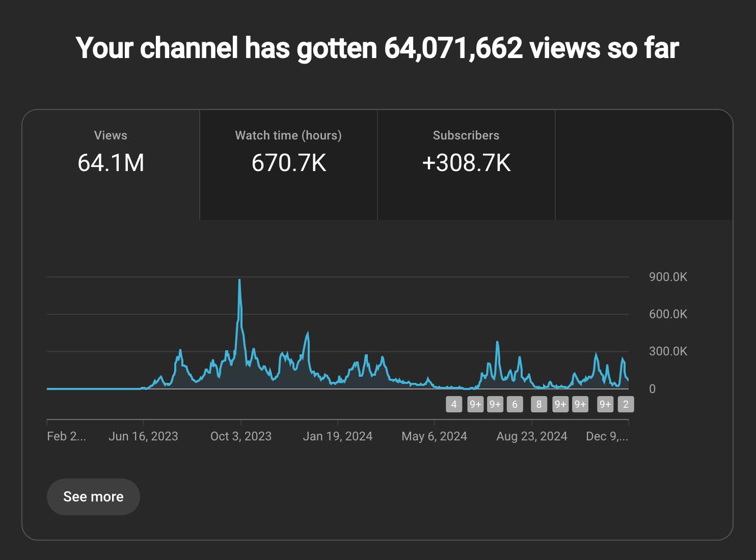
Task: Open the 9+ marker just before the 2 marker
Action: [605, 404]
